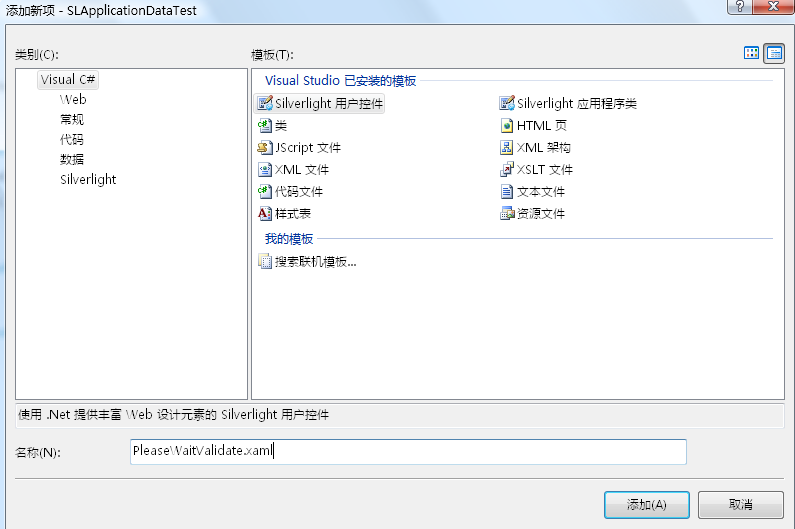Screen dimensions: 795x529
Task: Select the Silverlight 用户控件 template icon
Action: [265, 103]
